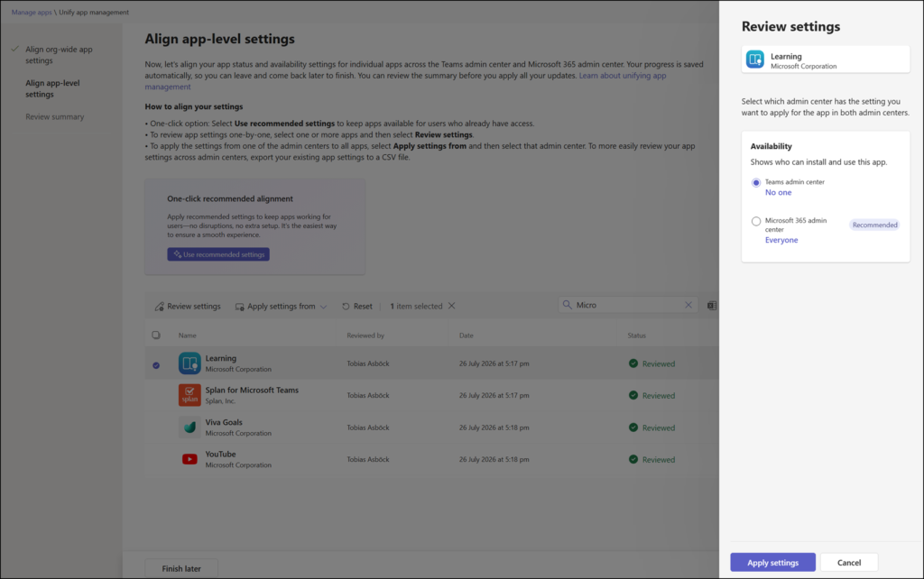Open the Align org-wide app settings step
Image resolution: width=924 pixels, height=579 pixels.
point(59,55)
